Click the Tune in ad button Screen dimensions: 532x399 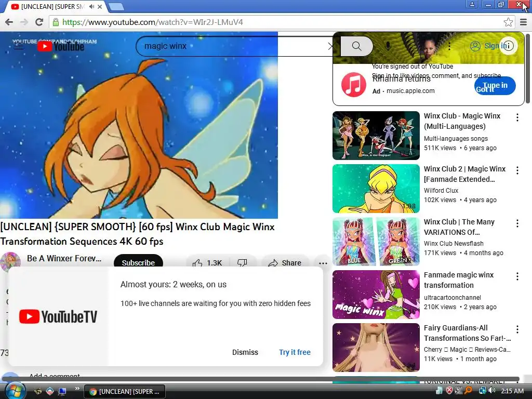(x=495, y=86)
